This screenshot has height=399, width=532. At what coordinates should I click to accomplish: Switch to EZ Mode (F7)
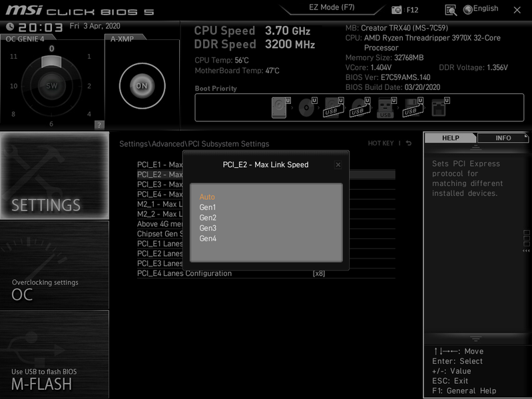click(332, 7)
